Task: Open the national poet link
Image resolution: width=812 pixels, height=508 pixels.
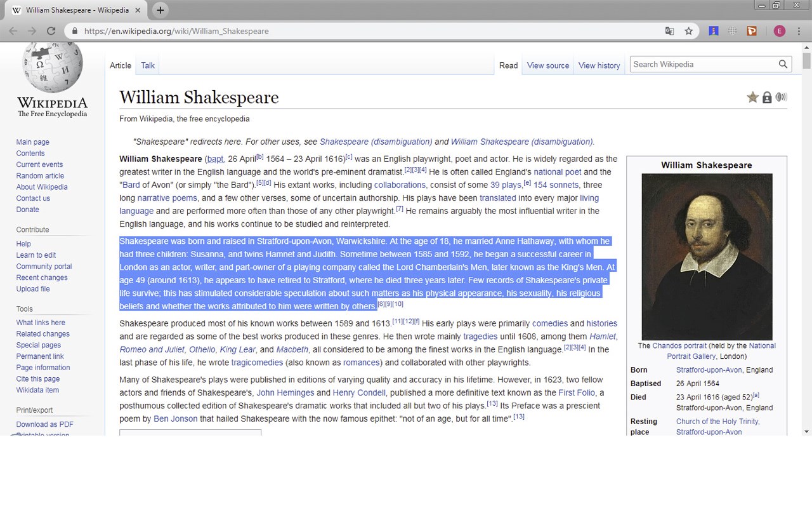Action: [558, 172]
